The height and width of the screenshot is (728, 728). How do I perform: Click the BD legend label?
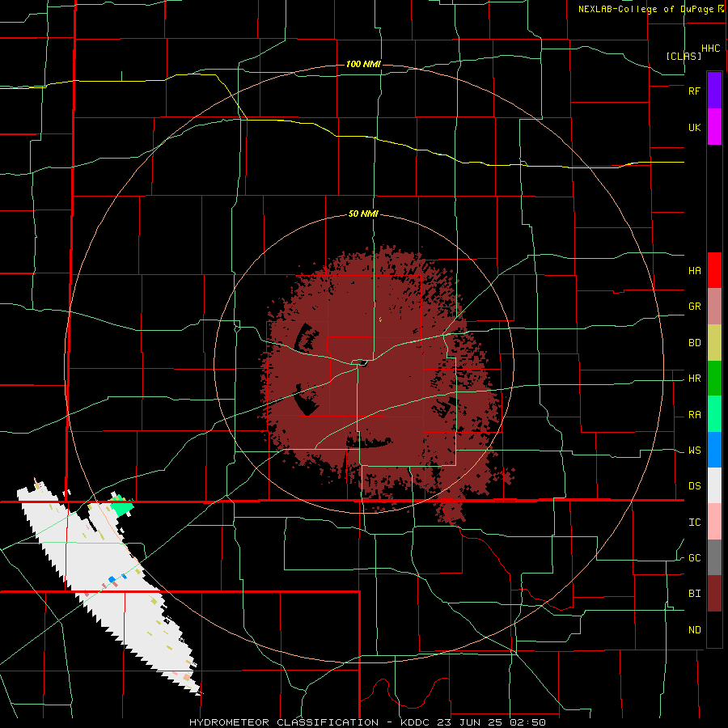tap(694, 343)
